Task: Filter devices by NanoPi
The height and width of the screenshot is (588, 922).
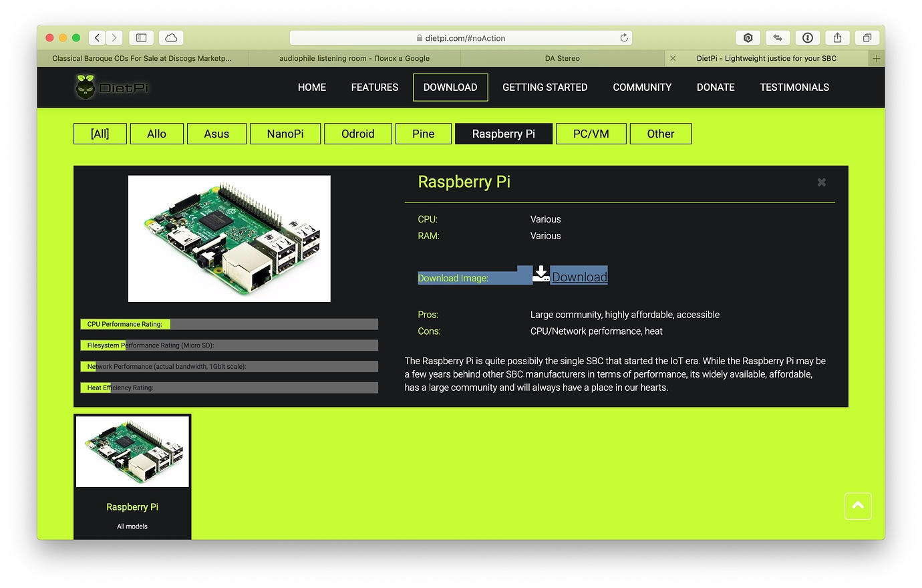Action: [x=285, y=134]
